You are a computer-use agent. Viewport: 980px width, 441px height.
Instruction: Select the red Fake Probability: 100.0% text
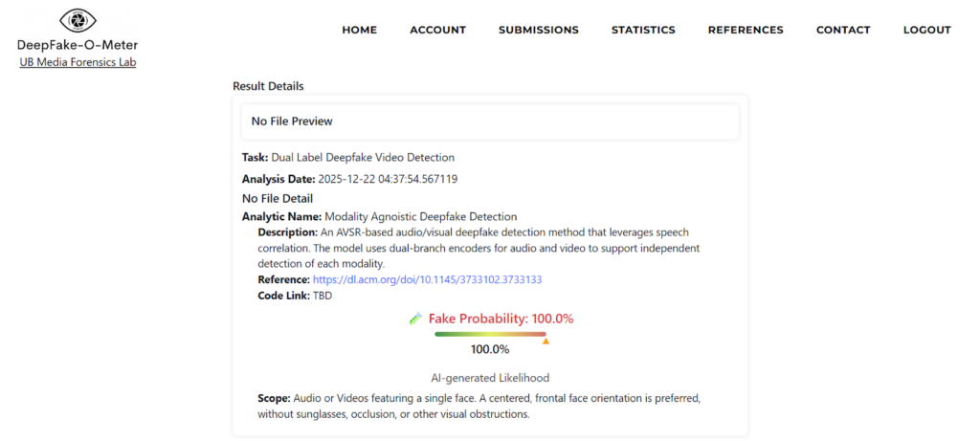click(x=501, y=319)
